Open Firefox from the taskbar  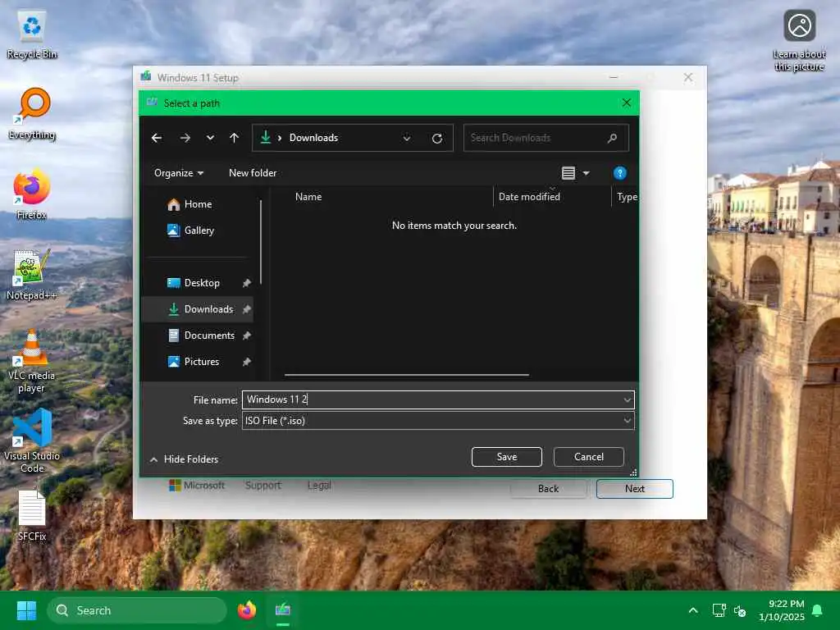tap(247, 610)
